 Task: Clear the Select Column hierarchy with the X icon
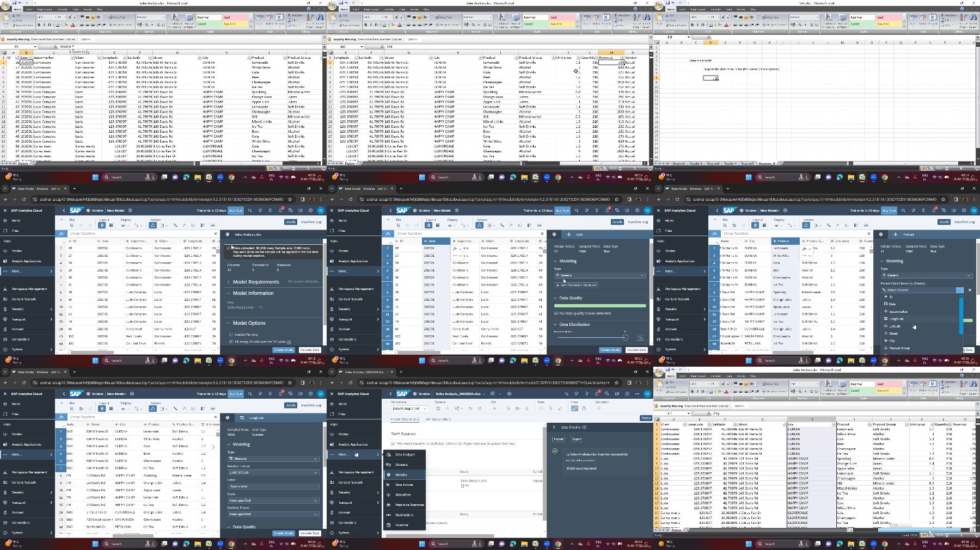(970, 290)
